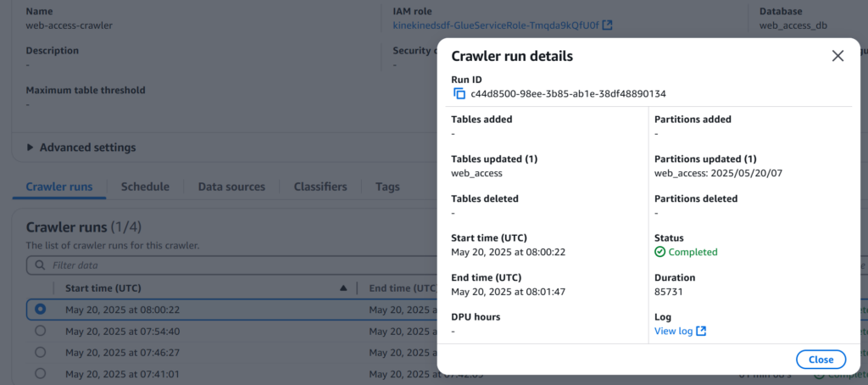Copy the Run ID with copy icon
This screenshot has width=868, height=385.
(x=459, y=93)
